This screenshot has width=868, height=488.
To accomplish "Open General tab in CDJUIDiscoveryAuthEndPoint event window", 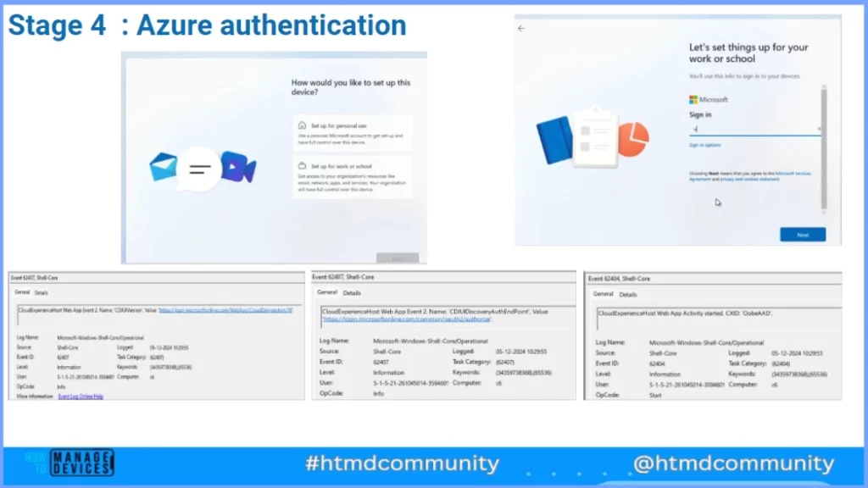I will click(326, 292).
